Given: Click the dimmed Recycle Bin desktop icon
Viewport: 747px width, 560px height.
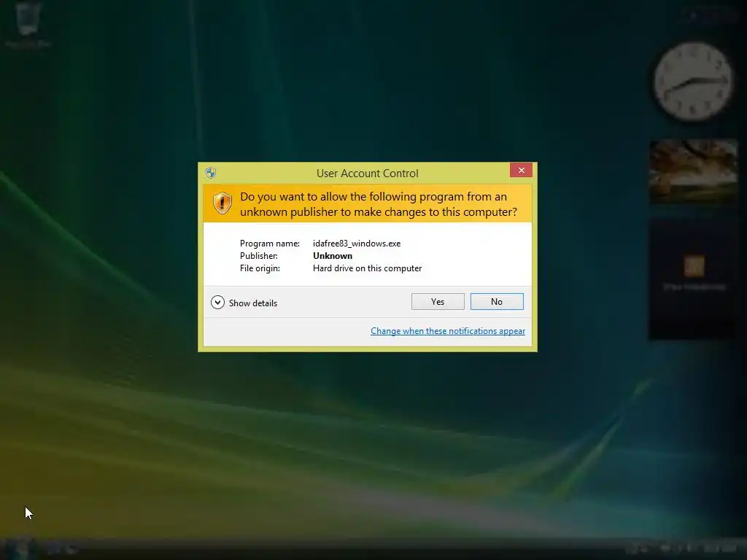Looking at the screenshot, I should click(x=28, y=24).
